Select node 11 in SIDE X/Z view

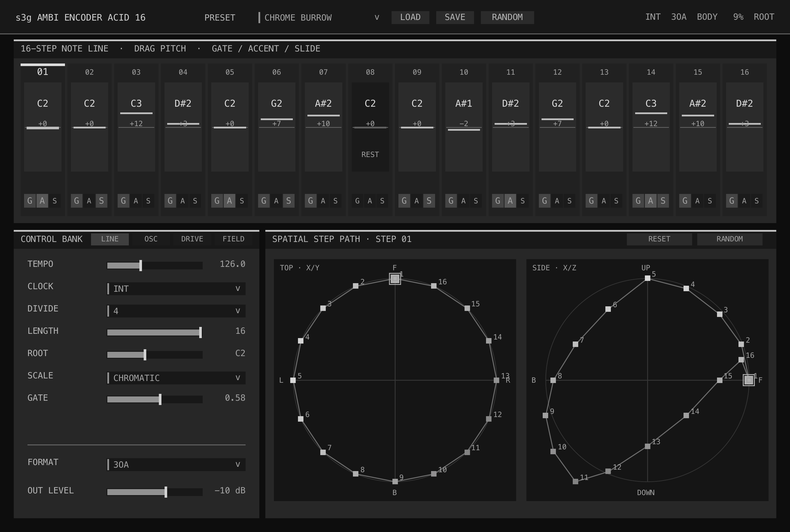pos(575,481)
